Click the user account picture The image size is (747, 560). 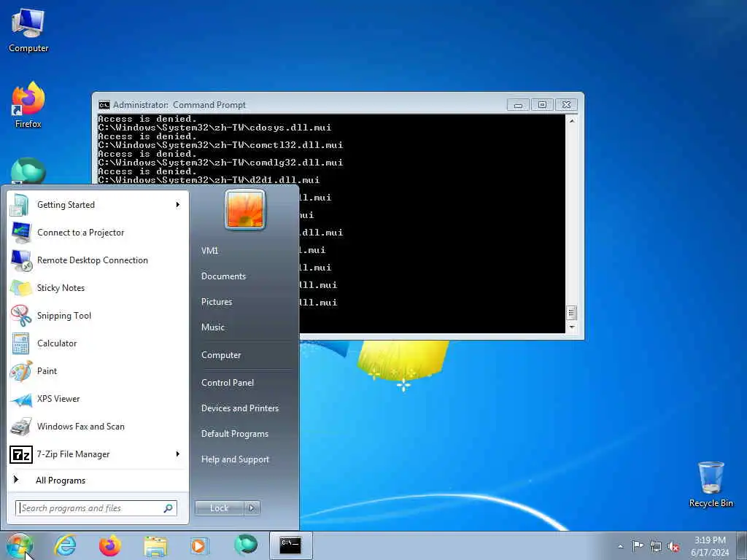tap(245, 209)
